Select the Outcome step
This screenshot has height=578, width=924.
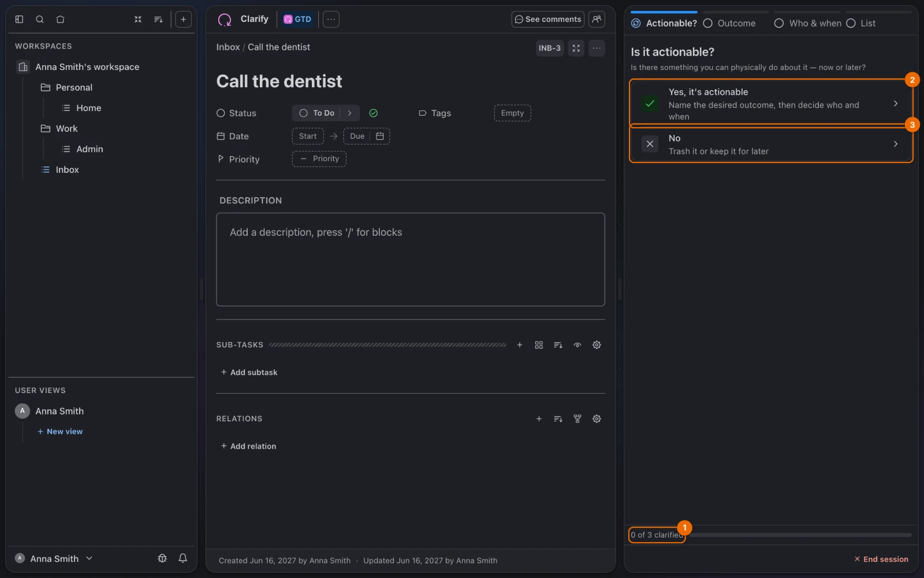[x=729, y=23]
